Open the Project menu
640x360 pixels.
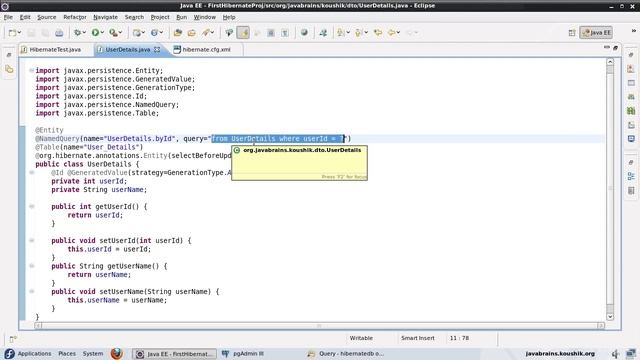160,17
